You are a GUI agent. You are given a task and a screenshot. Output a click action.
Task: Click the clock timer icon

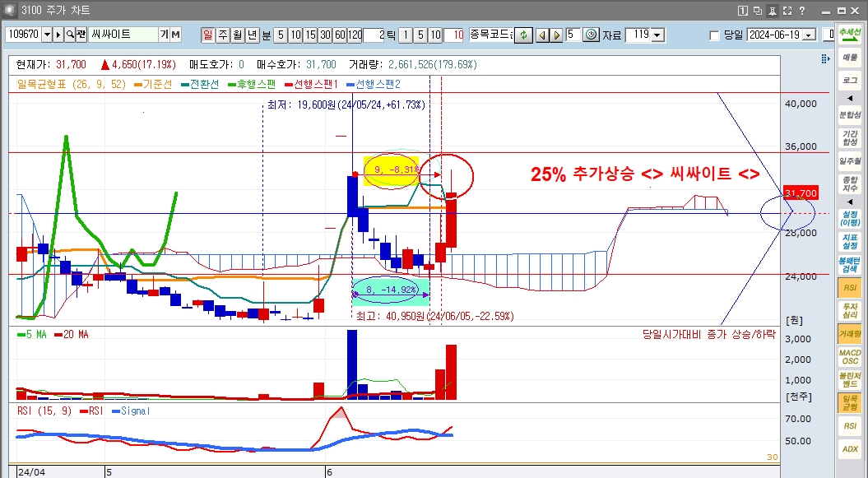(592, 35)
